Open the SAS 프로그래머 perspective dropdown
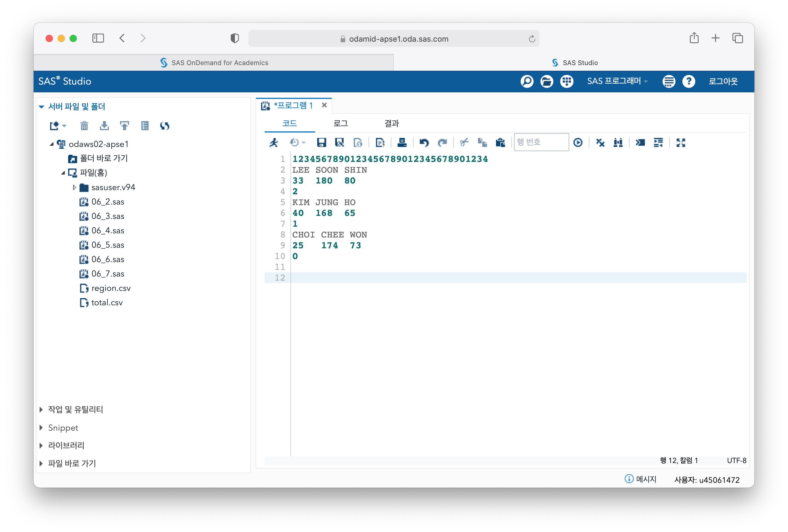This screenshot has width=788, height=532. [x=617, y=81]
